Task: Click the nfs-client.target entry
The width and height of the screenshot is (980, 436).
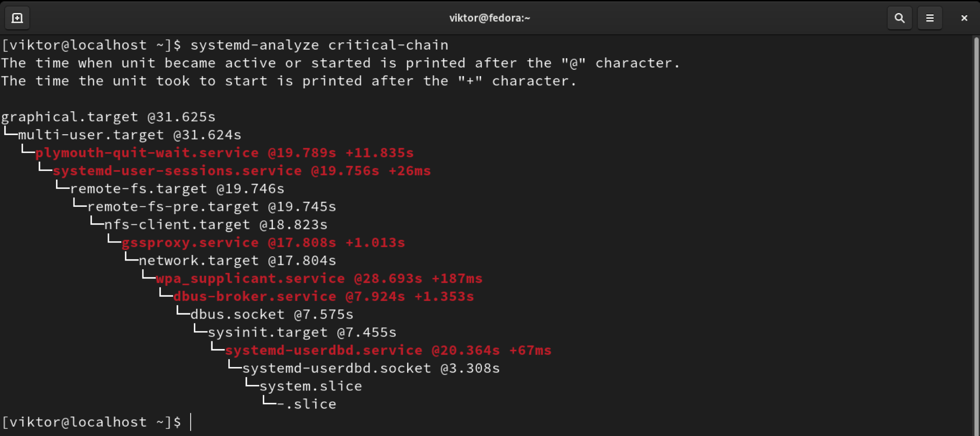Action: point(215,225)
